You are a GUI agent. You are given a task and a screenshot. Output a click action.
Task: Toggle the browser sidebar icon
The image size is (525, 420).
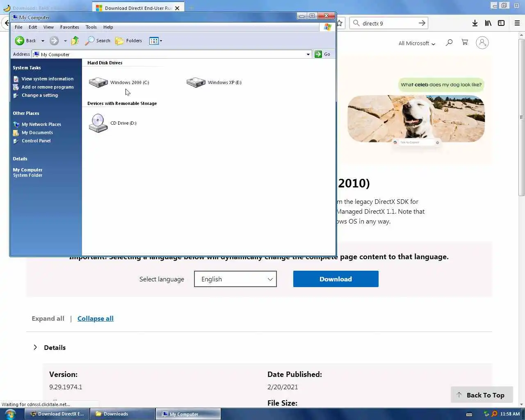(501, 23)
